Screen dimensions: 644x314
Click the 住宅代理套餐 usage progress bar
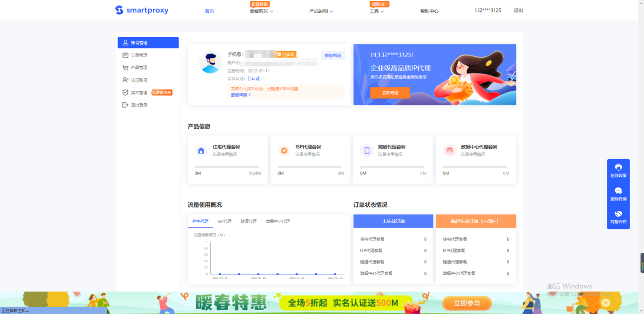pyautogui.click(x=227, y=167)
